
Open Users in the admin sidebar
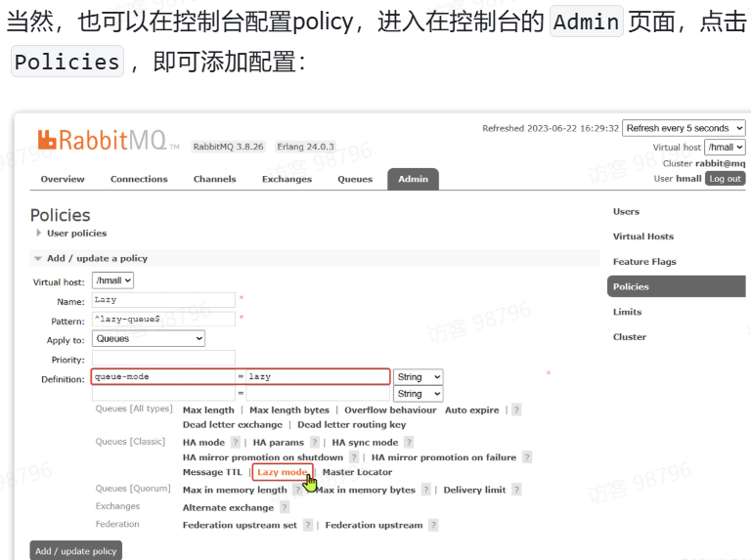[x=626, y=211]
